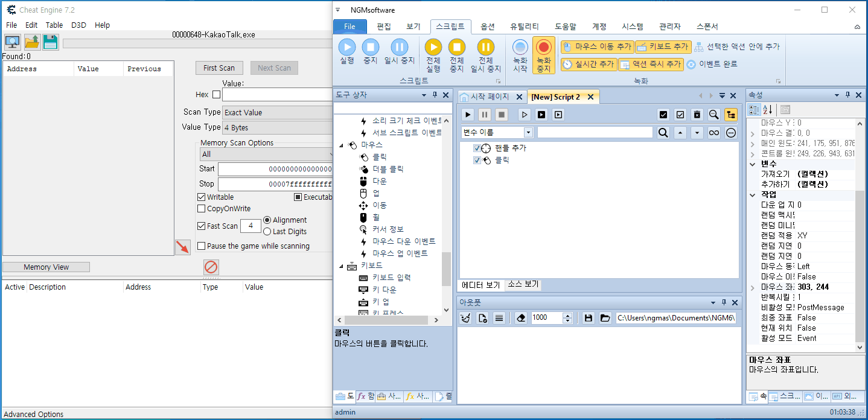Open the Cheat Engine Table menu

54,25
